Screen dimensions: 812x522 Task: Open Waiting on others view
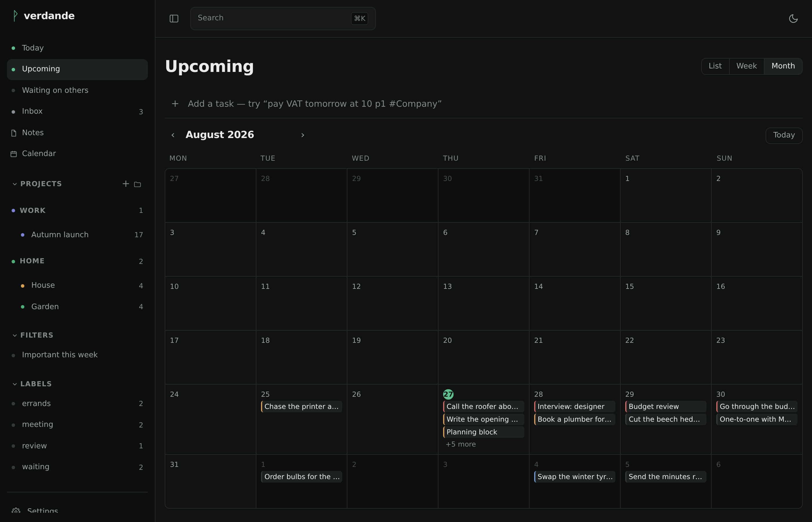pos(77,90)
